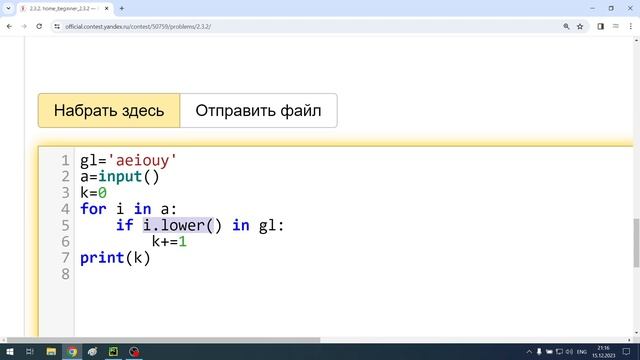Viewport: 640px width, 360px height.
Task: Click the vertical page scrollbar thumb
Action: (636, 243)
